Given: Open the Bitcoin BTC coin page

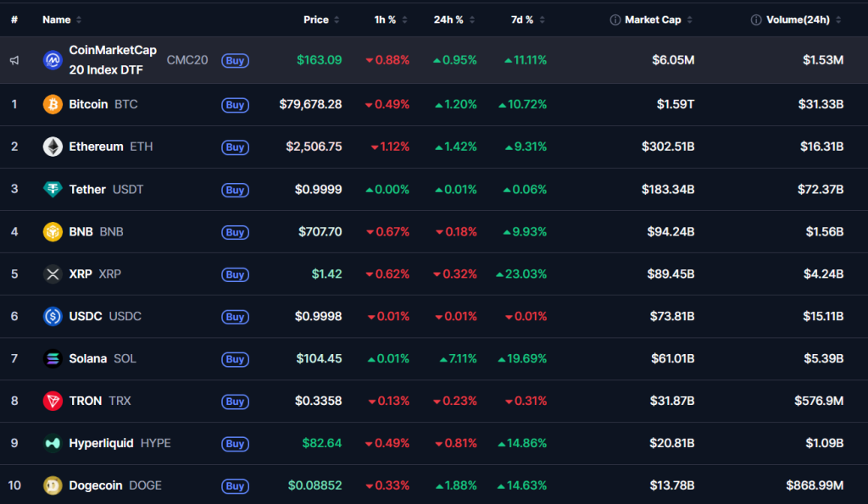Looking at the screenshot, I should click(x=103, y=104).
